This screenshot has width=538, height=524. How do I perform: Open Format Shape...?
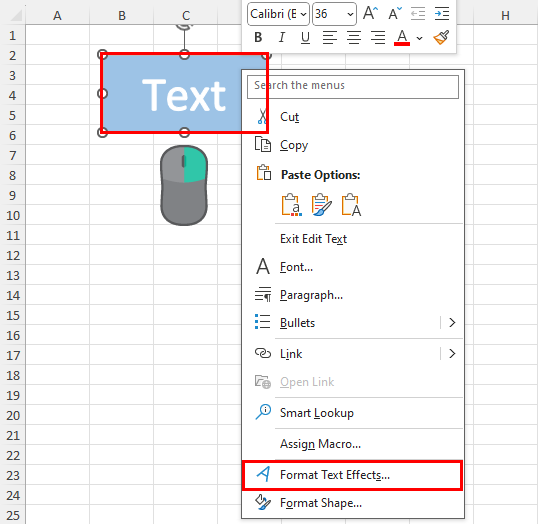pyautogui.click(x=353, y=503)
